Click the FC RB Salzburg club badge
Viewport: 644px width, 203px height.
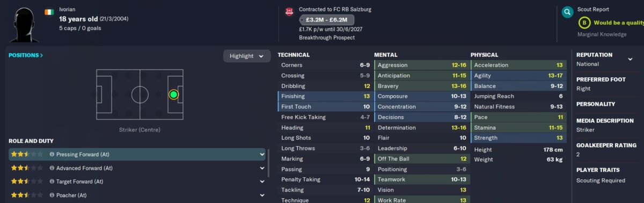(x=289, y=11)
